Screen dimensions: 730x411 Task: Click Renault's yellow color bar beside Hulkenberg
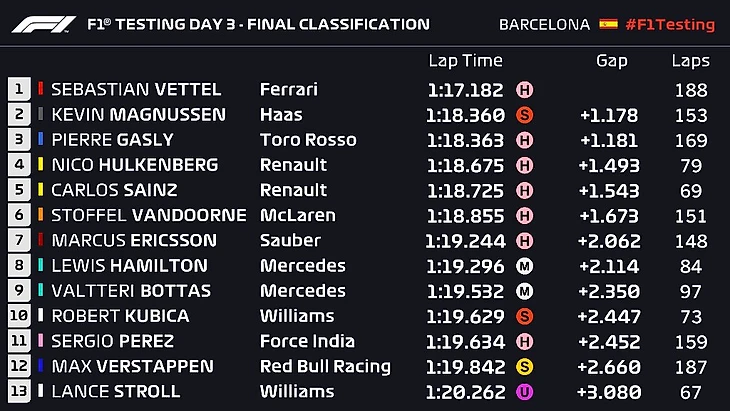[41, 165]
